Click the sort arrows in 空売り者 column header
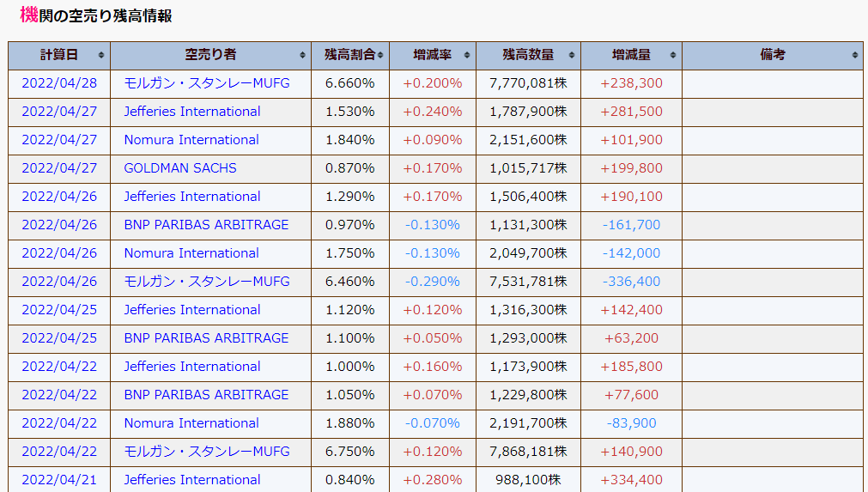Viewport: 868px width, 492px height. coord(302,55)
